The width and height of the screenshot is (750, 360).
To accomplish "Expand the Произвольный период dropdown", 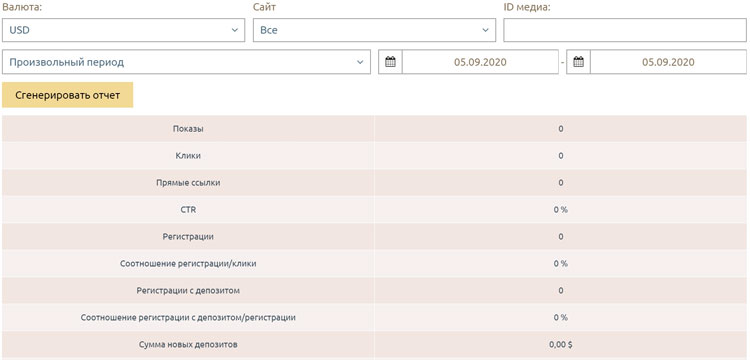I will [x=186, y=62].
